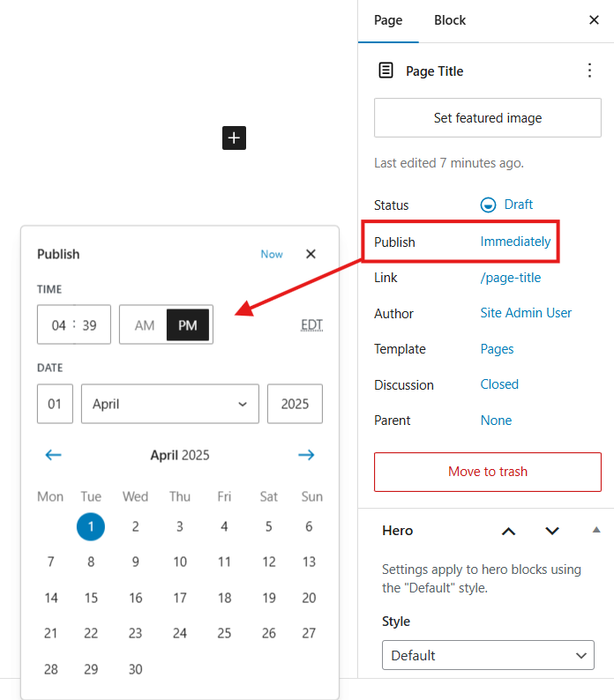Go to previous month in calendar
This screenshot has height=700, width=614.
(54, 455)
